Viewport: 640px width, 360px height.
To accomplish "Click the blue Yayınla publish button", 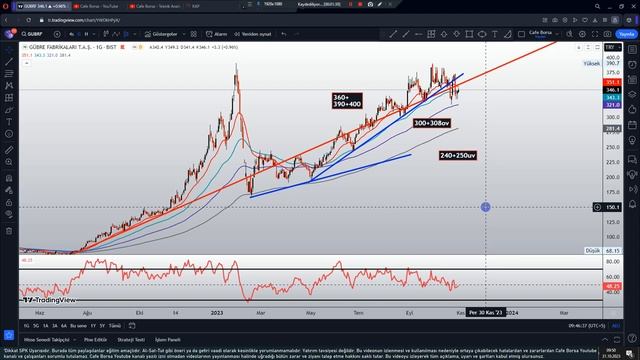I will coord(626,34).
